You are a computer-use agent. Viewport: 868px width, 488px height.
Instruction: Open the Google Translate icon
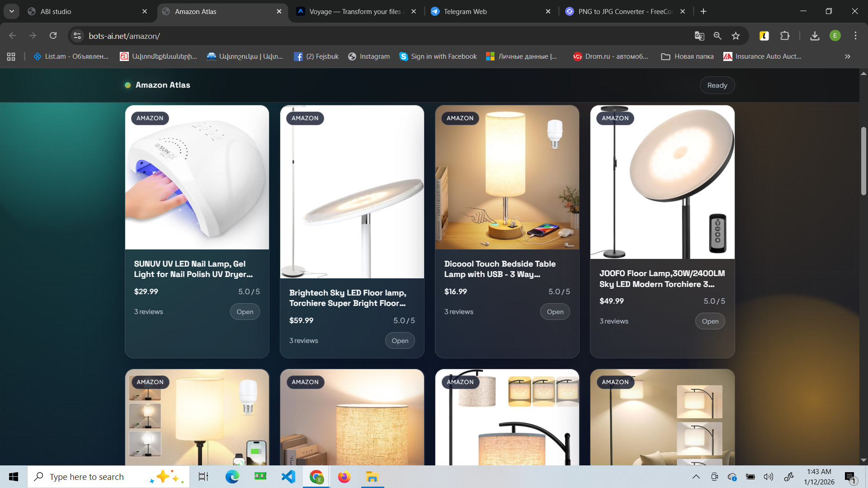click(x=699, y=36)
